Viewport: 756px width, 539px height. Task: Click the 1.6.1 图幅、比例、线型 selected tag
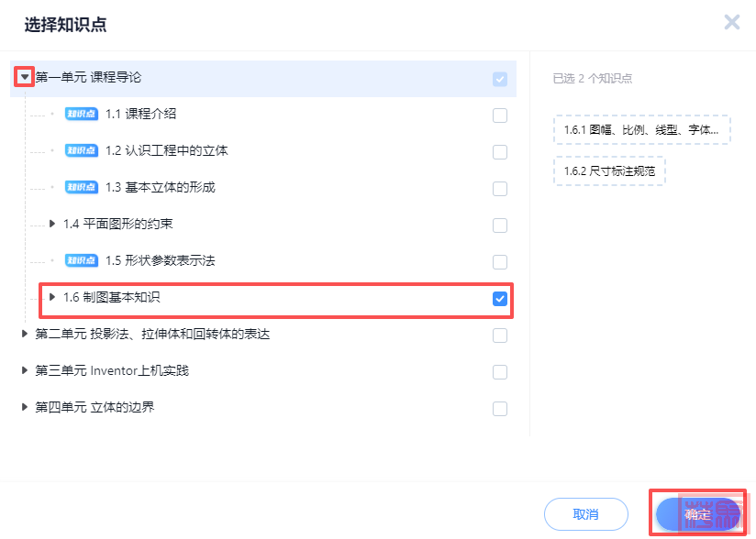pos(641,130)
